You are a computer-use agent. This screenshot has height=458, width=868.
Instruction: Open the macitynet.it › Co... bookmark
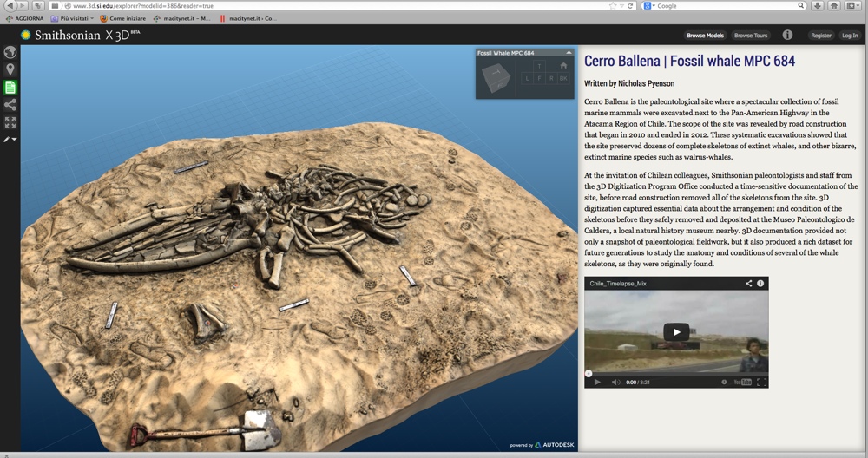pos(248,18)
